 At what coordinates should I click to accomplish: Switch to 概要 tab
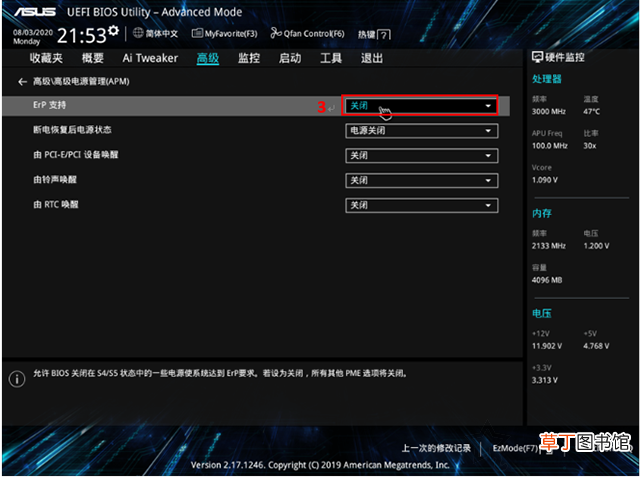point(93,58)
